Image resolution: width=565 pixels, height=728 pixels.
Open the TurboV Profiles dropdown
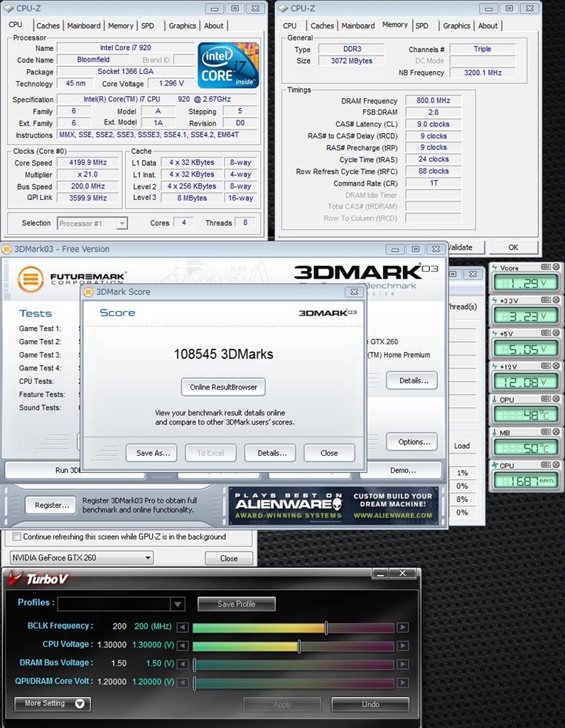click(178, 604)
